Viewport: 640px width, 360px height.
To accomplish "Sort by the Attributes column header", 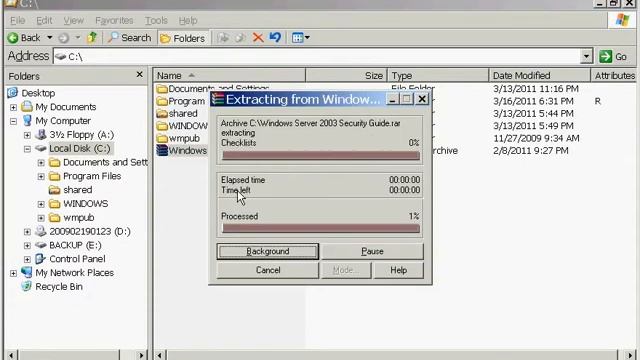I will (x=614, y=76).
